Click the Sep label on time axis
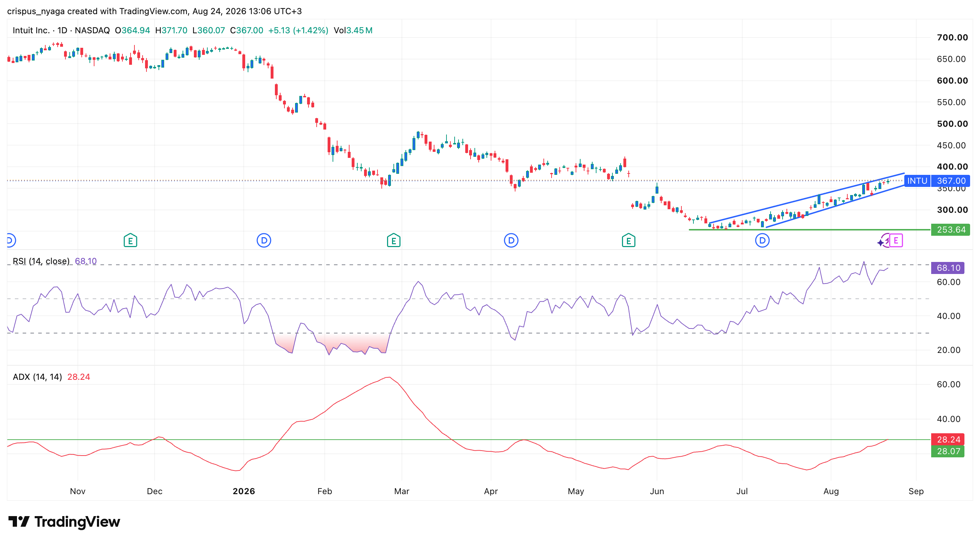 pos(916,491)
